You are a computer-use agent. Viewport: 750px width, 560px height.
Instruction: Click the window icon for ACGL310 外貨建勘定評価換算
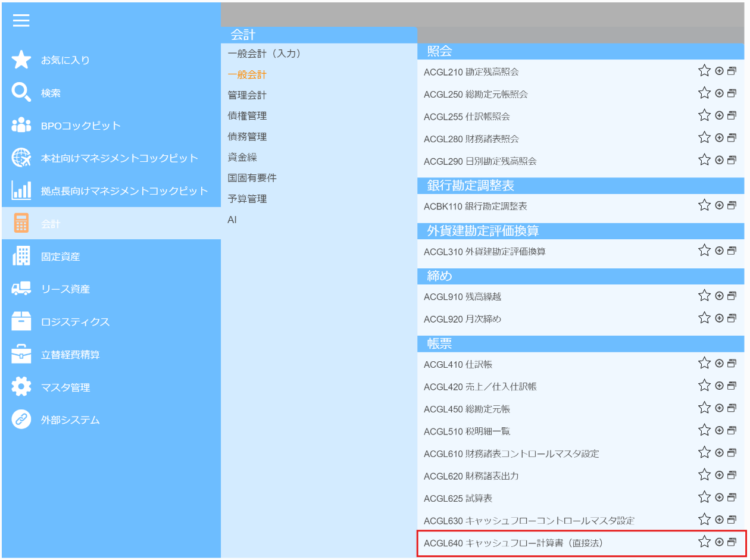tap(732, 251)
